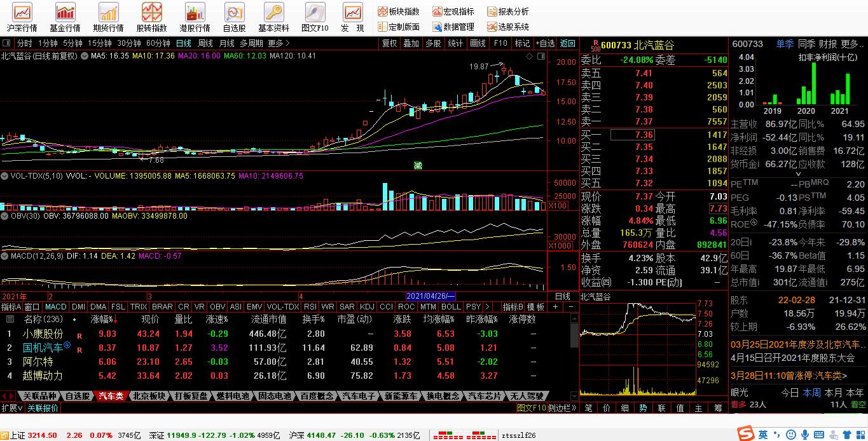This screenshot has width=868, height=441.
Task: Switch input language with 英 indicator
Action: click(x=762, y=435)
